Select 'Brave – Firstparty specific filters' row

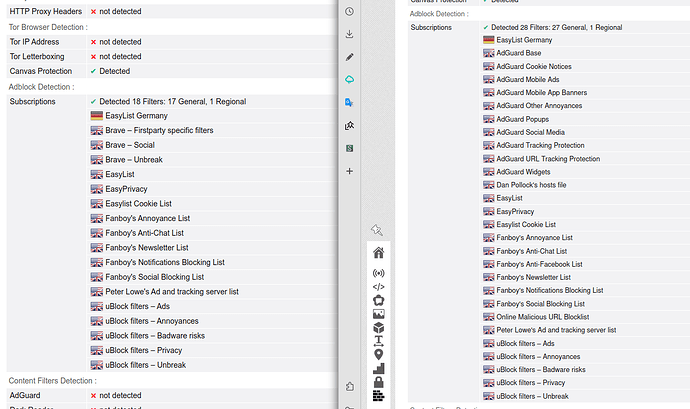[x=159, y=130]
